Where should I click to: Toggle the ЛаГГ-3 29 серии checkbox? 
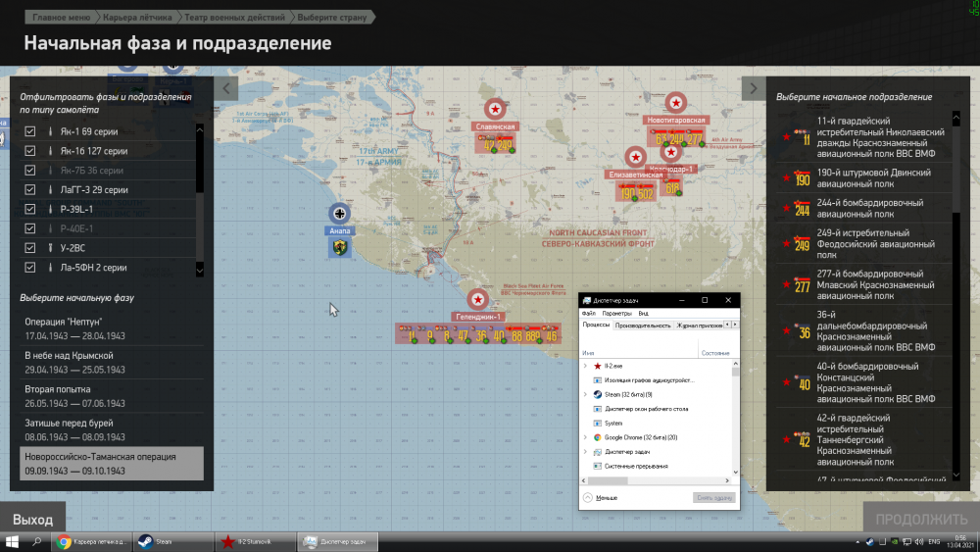pos(30,189)
